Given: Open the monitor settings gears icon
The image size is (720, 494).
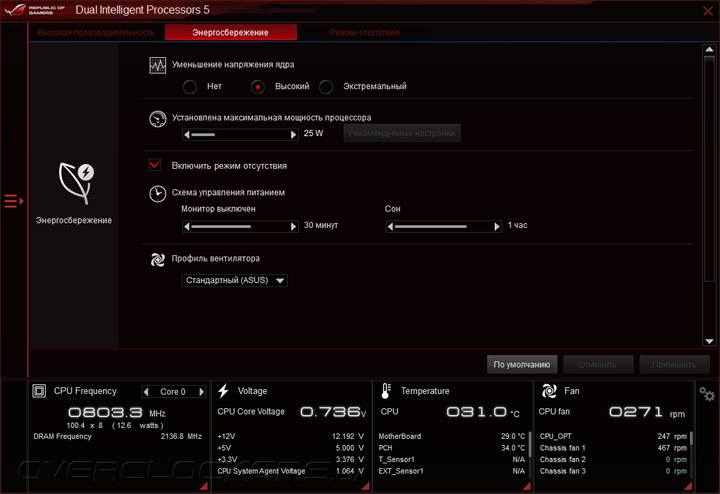Looking at the screenshot, I should pos(707,394).
